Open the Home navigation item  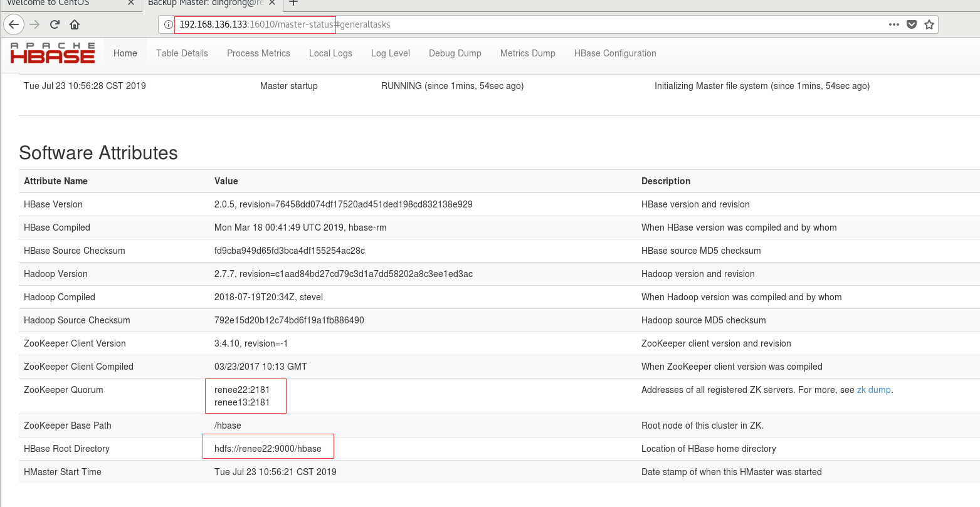125,53
